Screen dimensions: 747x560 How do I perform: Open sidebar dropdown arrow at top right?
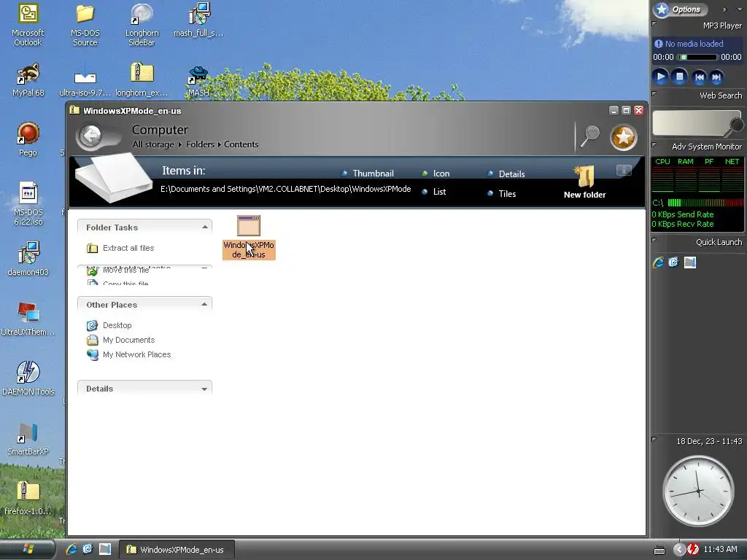740,9
